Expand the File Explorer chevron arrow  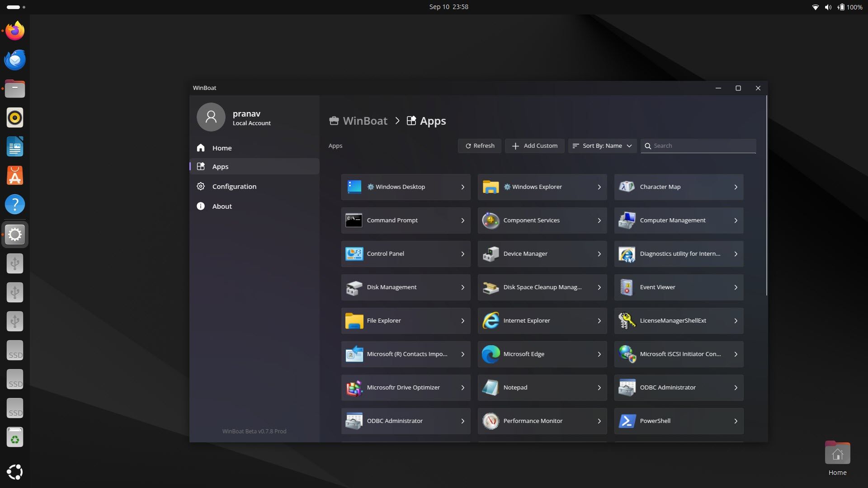462,321
